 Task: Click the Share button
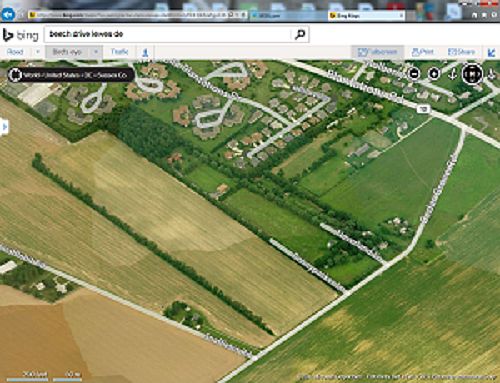tap(461, 52)
